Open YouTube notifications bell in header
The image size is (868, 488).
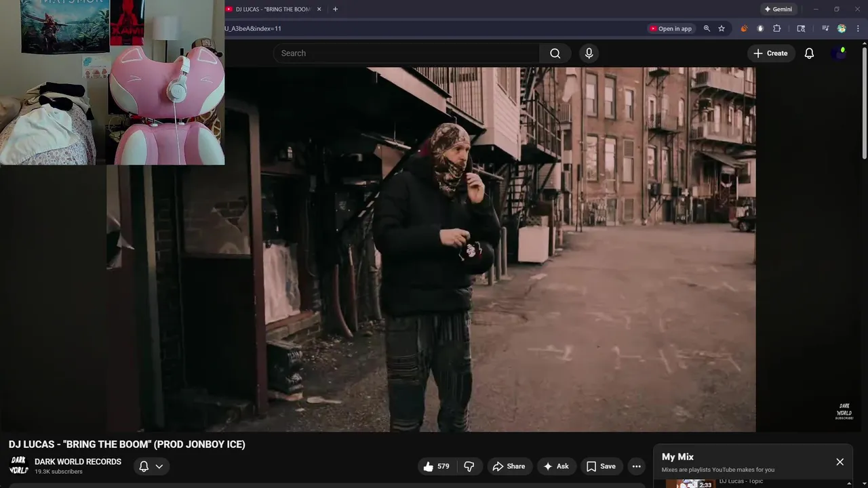[x=809, y=54]
